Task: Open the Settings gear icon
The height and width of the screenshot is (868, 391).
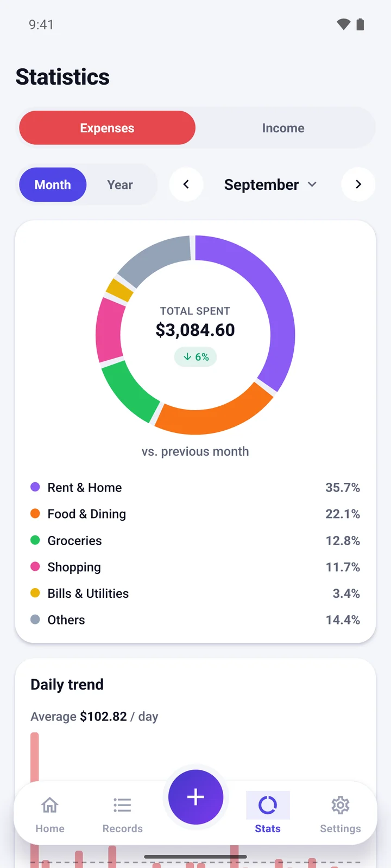Action: pyautogui.click(x=340, y=805)
